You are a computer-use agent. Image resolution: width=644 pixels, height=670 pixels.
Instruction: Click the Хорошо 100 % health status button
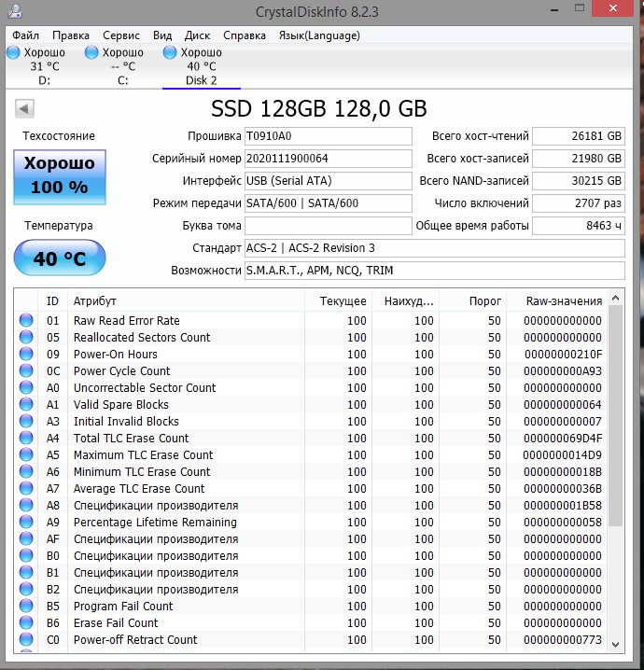pyautogui.click(x=59, y=175)
